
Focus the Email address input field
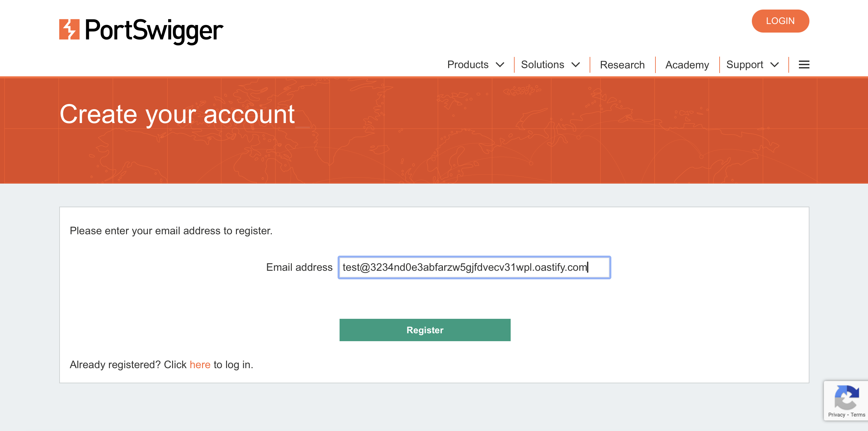(x=474, y=267)
